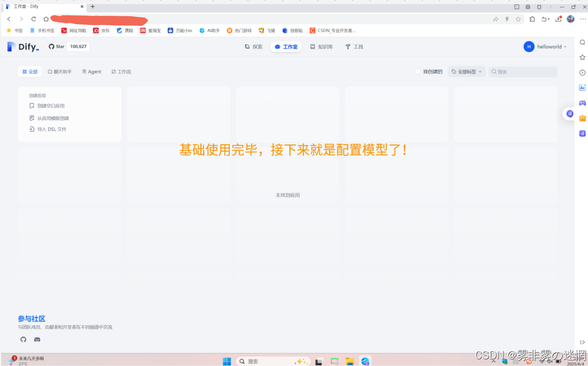Filter apps by 工作流 (Workflow)
Screen dimensions: 588x366
121,72
